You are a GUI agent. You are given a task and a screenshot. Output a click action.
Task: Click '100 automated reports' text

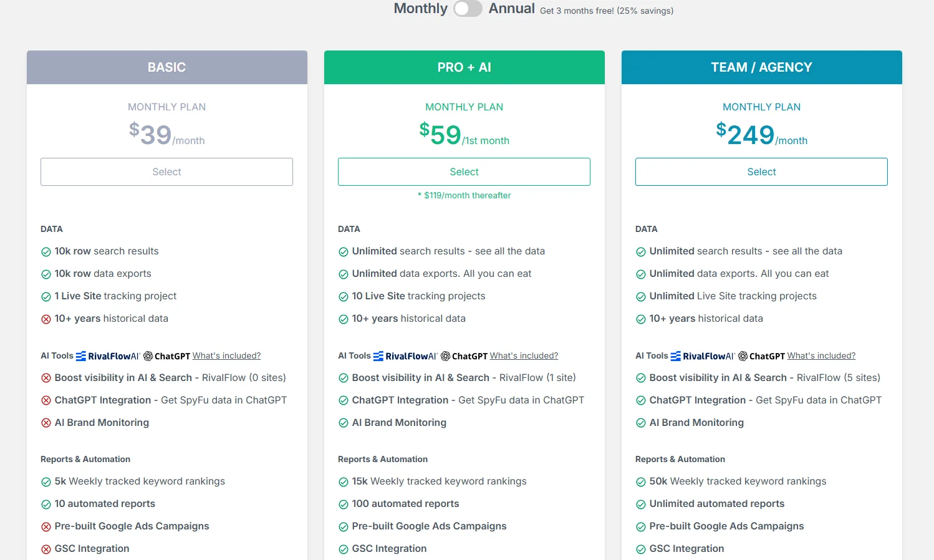tap(405, 504)
